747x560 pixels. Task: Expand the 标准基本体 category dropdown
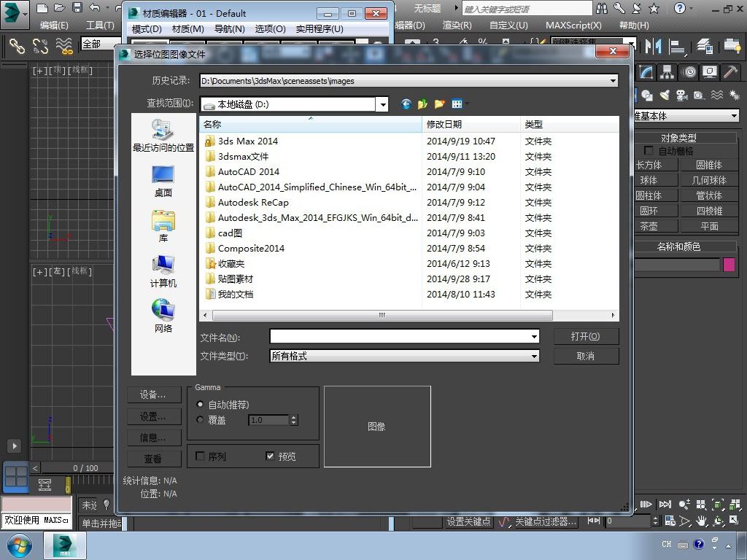[x=734, y=116]
